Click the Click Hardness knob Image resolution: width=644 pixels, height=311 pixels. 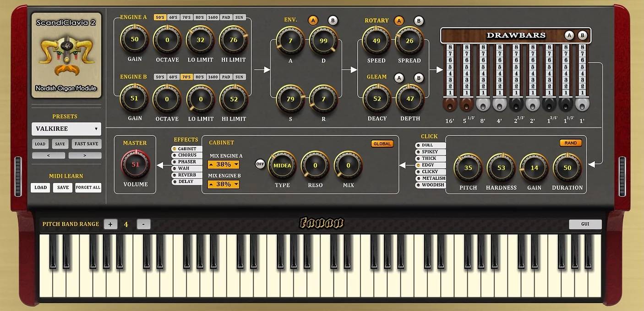point(501,168)
